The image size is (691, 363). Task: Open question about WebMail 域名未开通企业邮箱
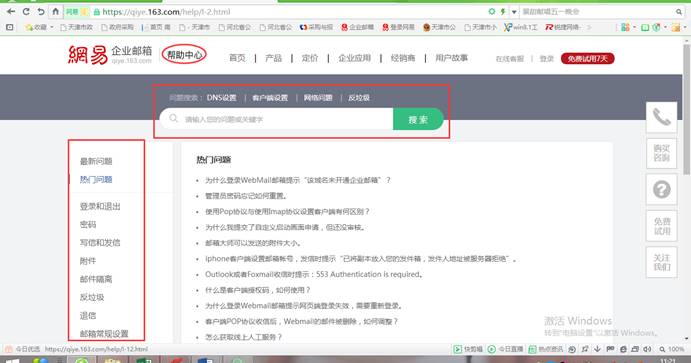(298, 180)
